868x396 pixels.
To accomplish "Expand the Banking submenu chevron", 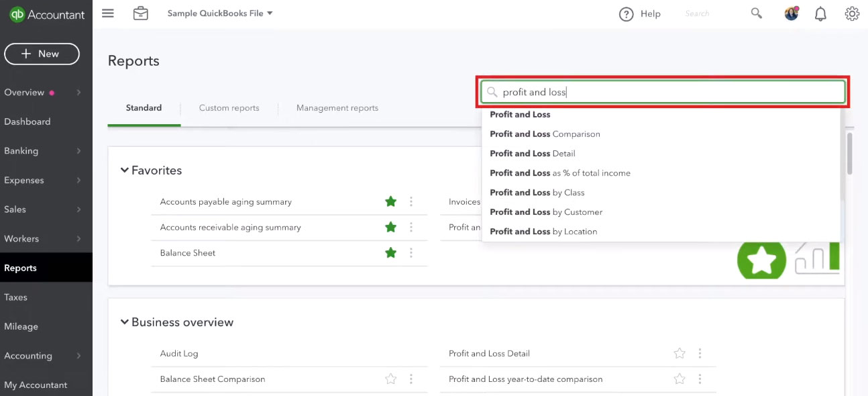I will click(x=78, y=151).
